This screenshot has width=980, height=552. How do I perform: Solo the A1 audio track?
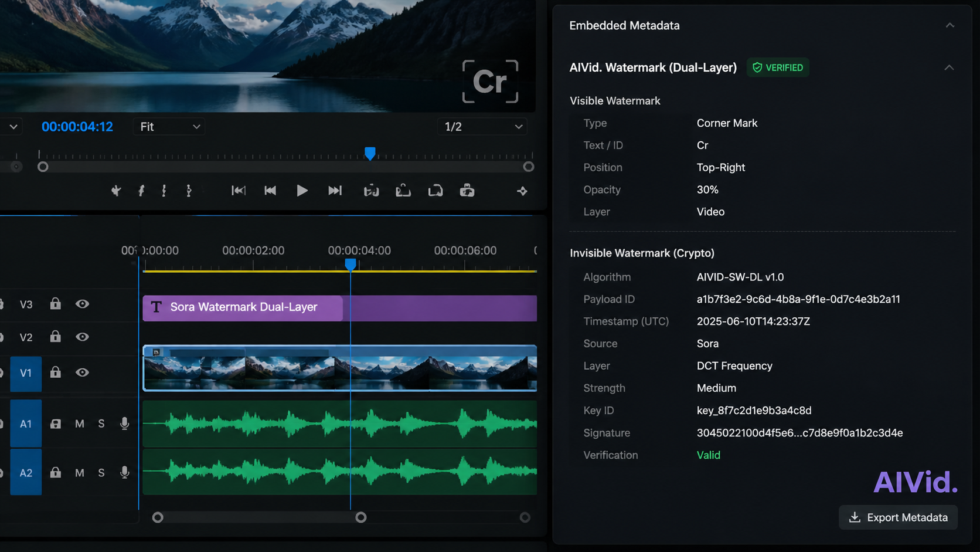(101, 424)
